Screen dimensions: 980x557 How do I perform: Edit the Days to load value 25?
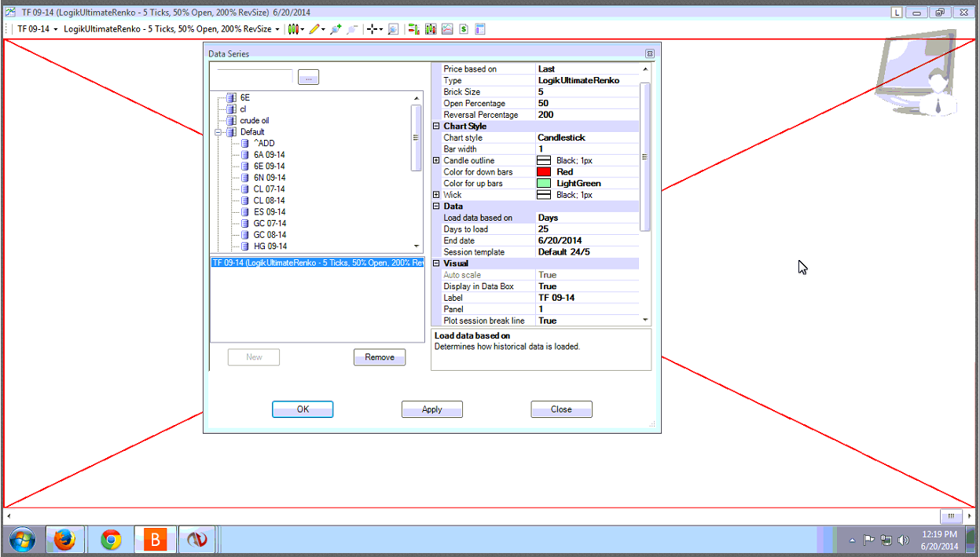pyautogui.click(x=587, y=229)
